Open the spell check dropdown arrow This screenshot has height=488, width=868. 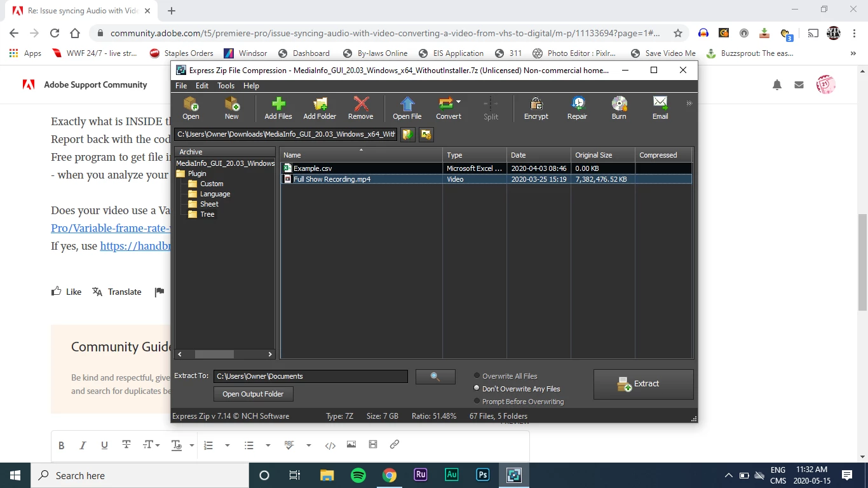click(309, 445)
